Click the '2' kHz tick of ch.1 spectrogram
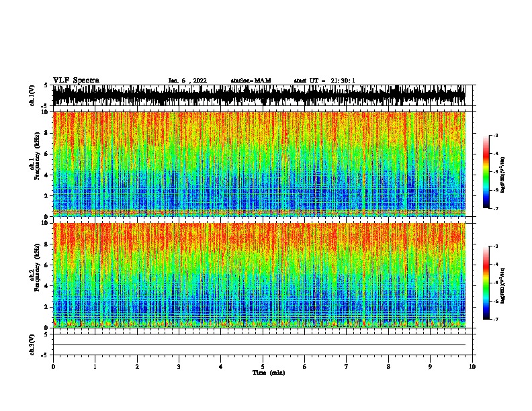The width and height of the screenshot is (532, 411). pos(47,196)
